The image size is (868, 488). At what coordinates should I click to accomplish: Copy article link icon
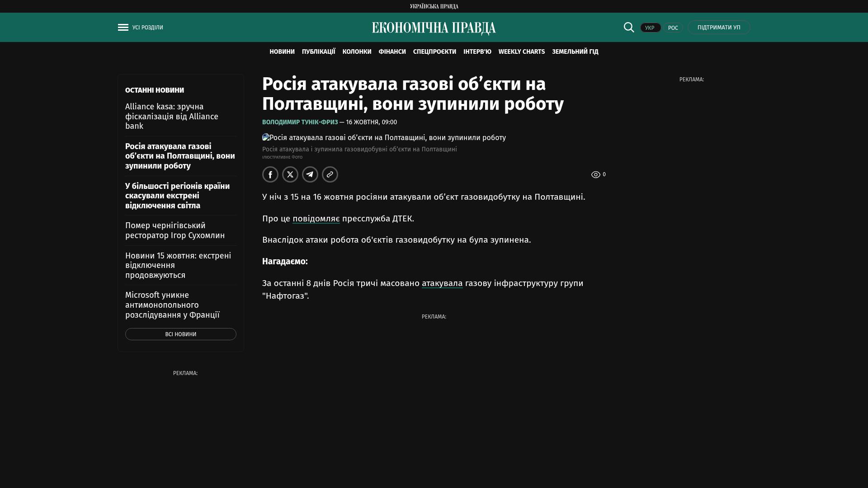click(x=330, y=174)
